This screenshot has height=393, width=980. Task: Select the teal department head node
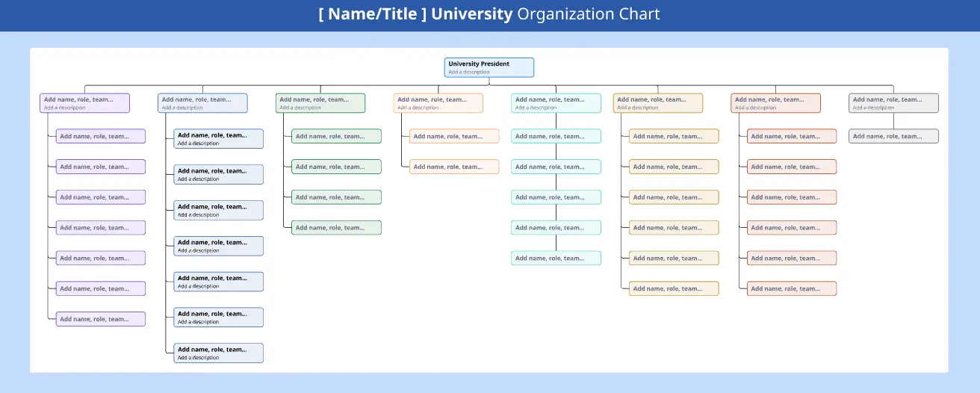click(556, 103)
